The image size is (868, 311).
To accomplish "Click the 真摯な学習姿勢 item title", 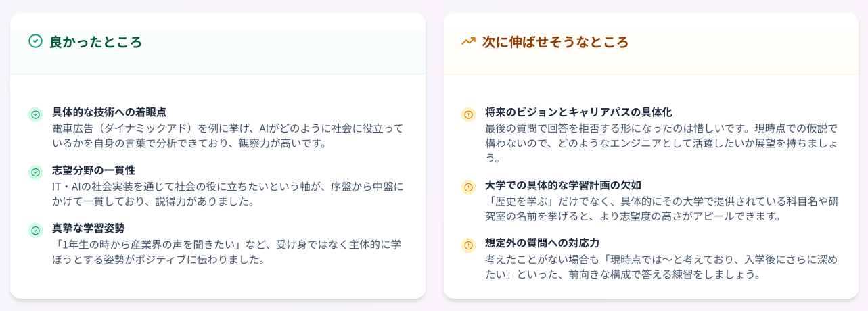I will (x=88, y=229).
